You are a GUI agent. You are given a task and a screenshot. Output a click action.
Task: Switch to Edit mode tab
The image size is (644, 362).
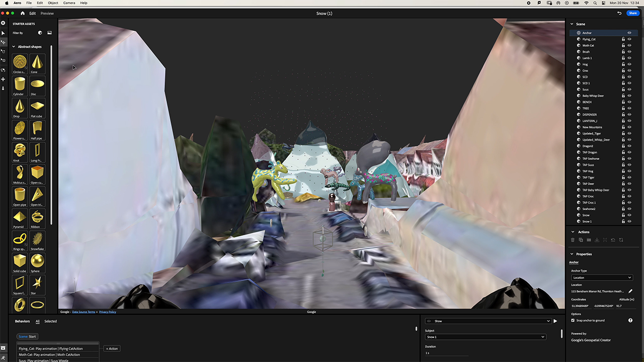32,14
